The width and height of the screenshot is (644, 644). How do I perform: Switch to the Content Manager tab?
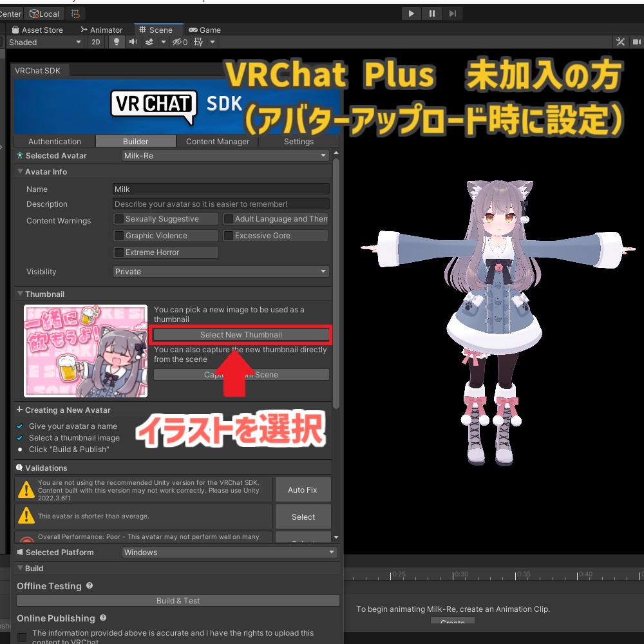(x=218, y=141)
